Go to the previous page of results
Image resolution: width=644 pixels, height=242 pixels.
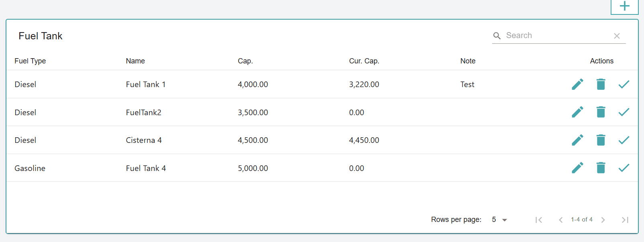pos(560,220)
